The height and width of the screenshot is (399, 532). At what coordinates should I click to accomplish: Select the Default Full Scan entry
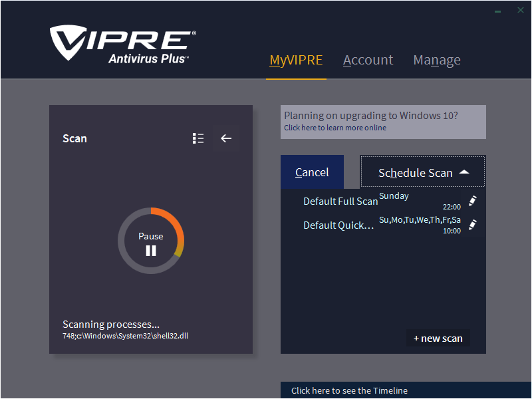tap(340, 201)
